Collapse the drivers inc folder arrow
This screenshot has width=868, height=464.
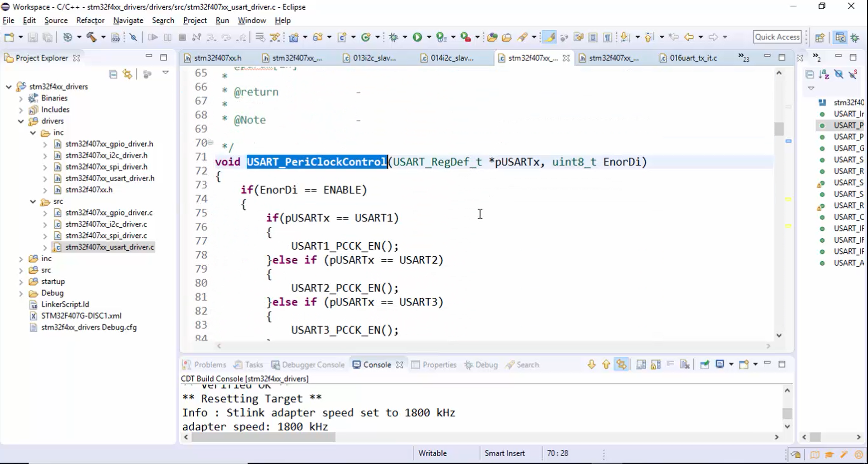click(33, 133)
